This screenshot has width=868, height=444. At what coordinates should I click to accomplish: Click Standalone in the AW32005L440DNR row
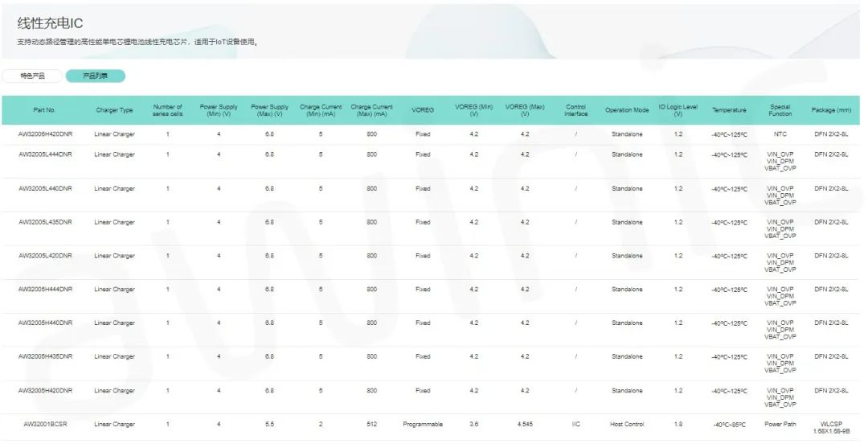627,188
